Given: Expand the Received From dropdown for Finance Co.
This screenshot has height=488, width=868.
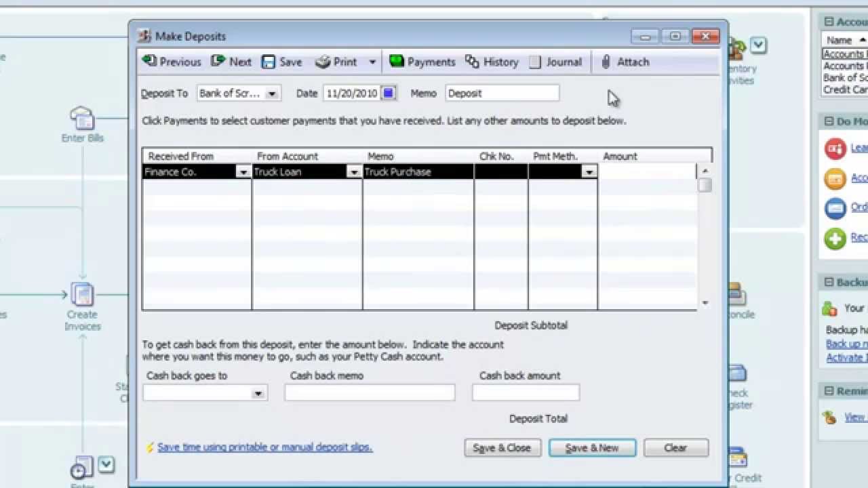Looking at the screenshot, I should 243,172.
